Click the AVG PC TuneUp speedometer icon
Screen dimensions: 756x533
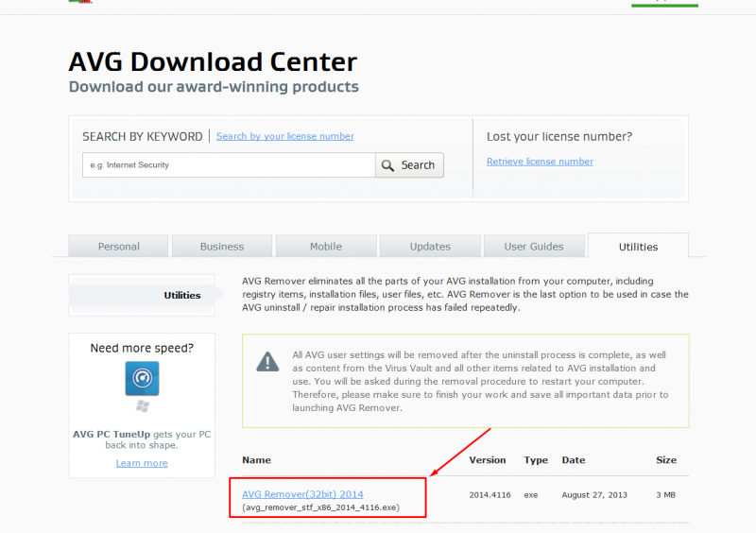coord(142,378)
